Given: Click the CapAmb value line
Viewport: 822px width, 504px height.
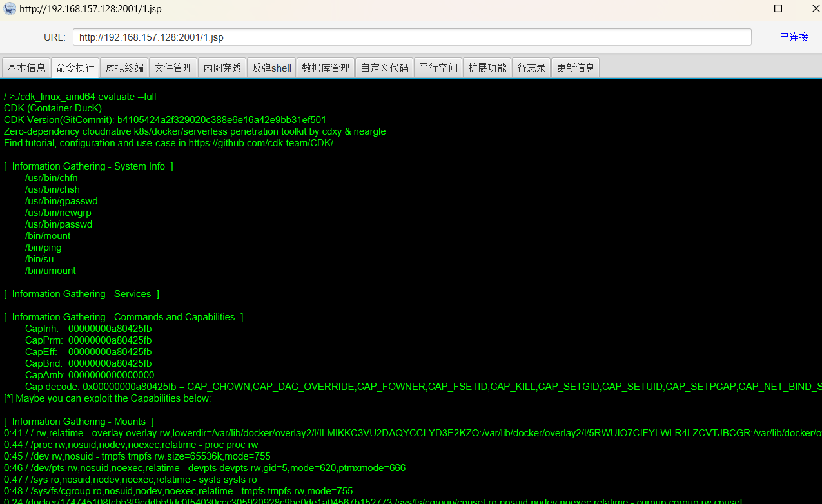Looking at the screenshot, I should (90, 375).
